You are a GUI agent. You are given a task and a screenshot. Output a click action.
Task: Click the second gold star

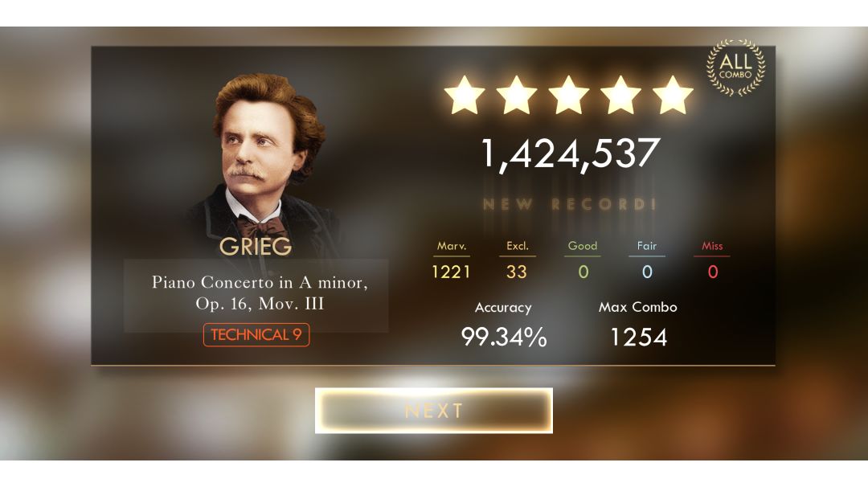pyautogui.click(x=517, y=95)
